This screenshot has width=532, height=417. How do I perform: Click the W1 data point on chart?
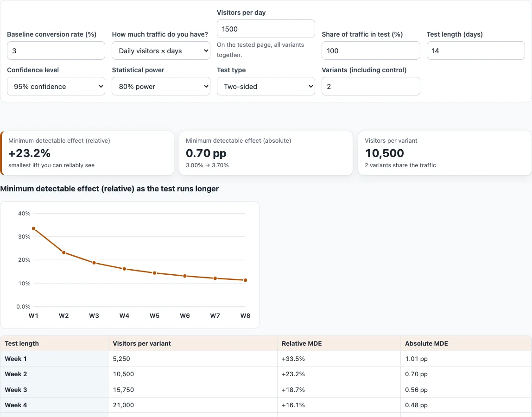pyautogui.click(x=33, y=228)
